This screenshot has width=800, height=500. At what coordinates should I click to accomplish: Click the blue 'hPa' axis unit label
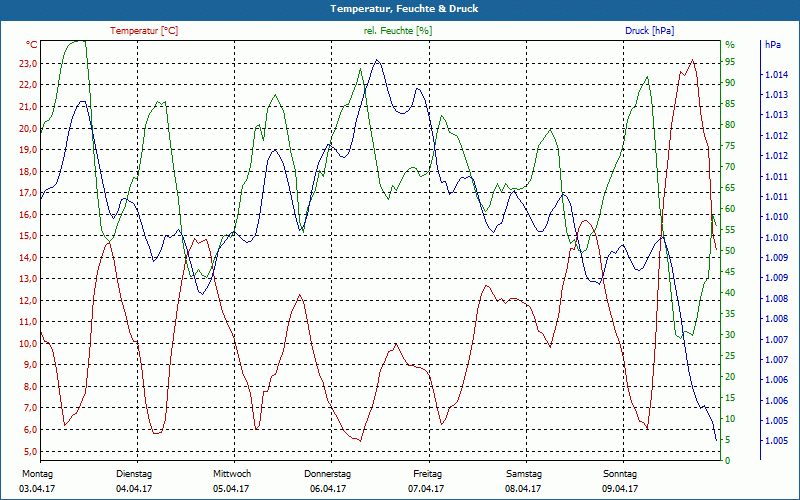click(773, 45)
